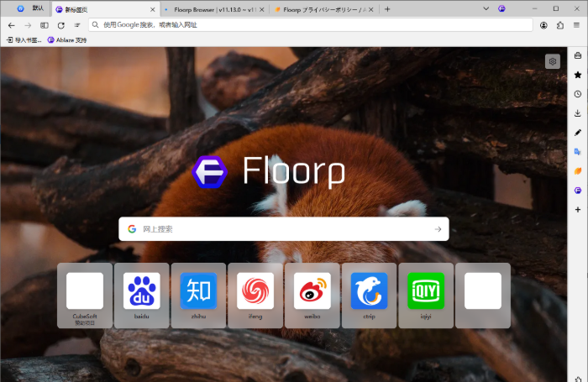Open the 默认 workspace selector
Screen dimensions: 588x382
pos(30,8)
